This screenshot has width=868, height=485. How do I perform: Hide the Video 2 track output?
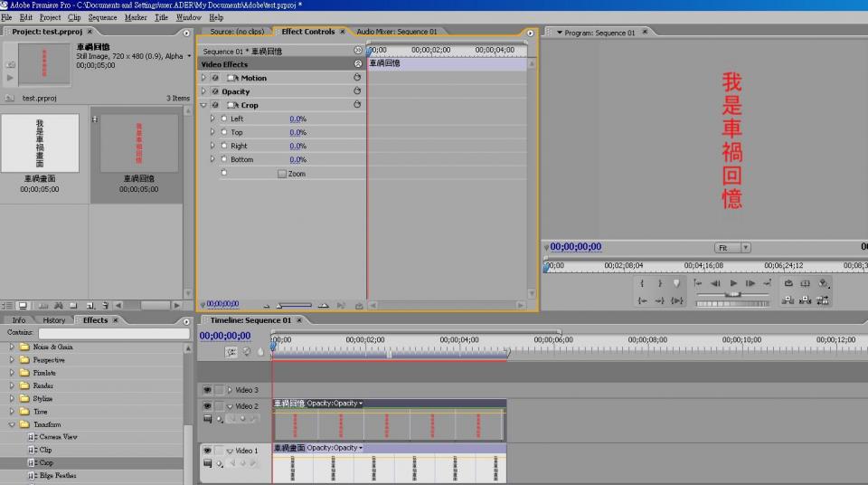coord(207,406)
